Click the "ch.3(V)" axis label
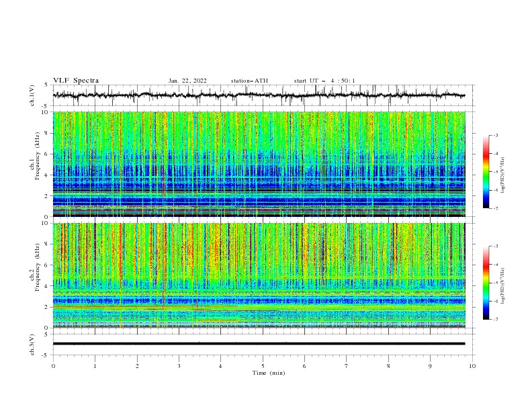The width and height of the screenshot is (532, 411). [x=32, y=345]
